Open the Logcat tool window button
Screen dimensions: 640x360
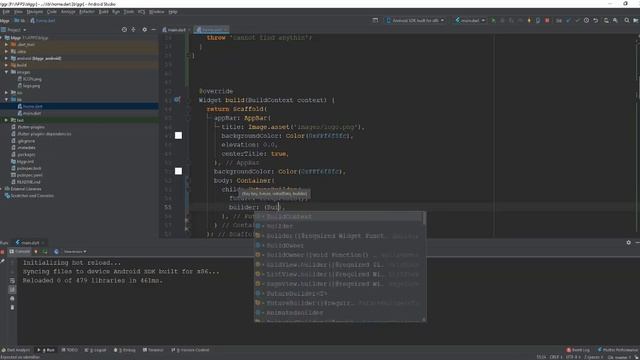(96, 350)
